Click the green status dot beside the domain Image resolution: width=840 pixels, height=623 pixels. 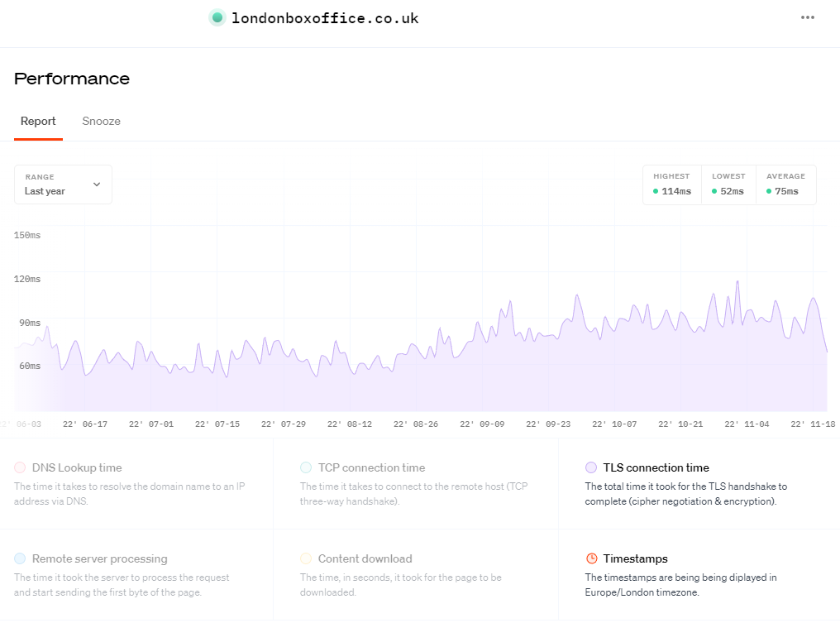point(217,17)
